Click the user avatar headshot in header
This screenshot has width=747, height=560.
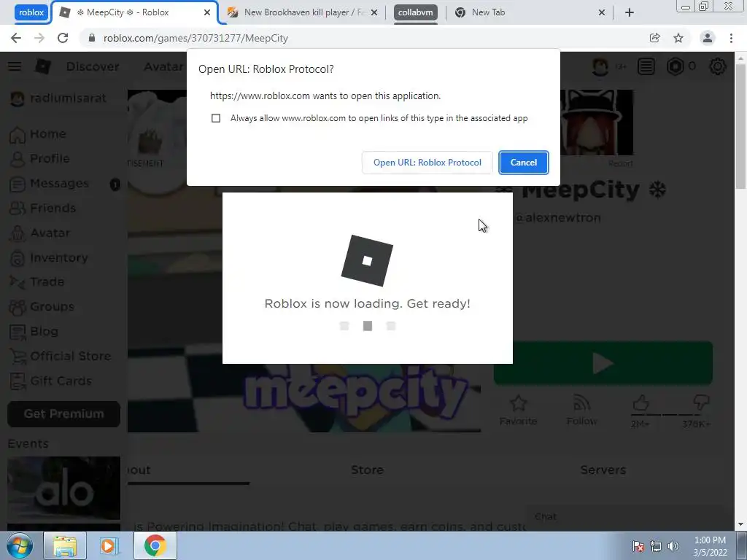click(x=600, y=66)
